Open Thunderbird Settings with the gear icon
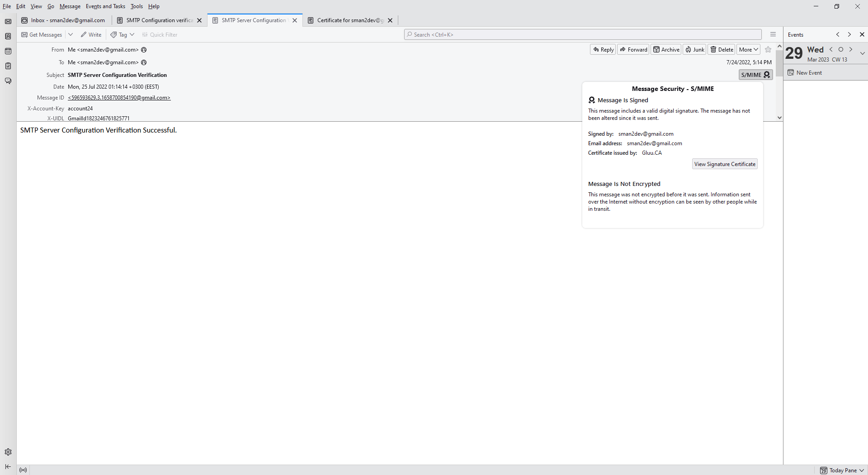 pos(8,452)
